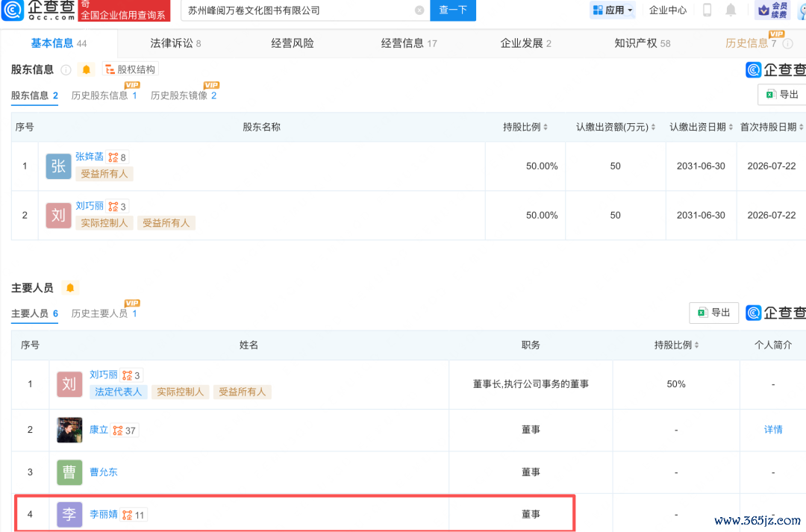The height and width of the screenshot is (532, 806).
Task: Export personnel table with 导出 button
Action: [x=714, y=313]
